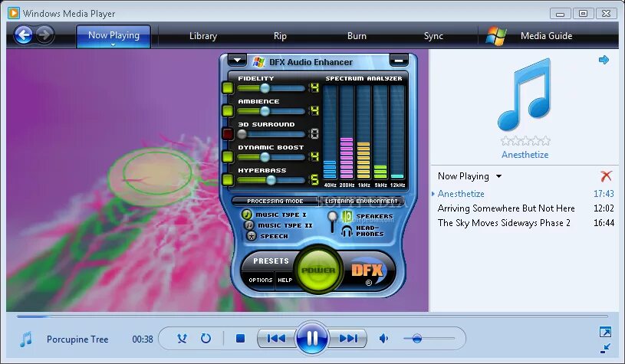Pause the current track
625x364 pixels.
pyautogui.click(x=312, y=339)
